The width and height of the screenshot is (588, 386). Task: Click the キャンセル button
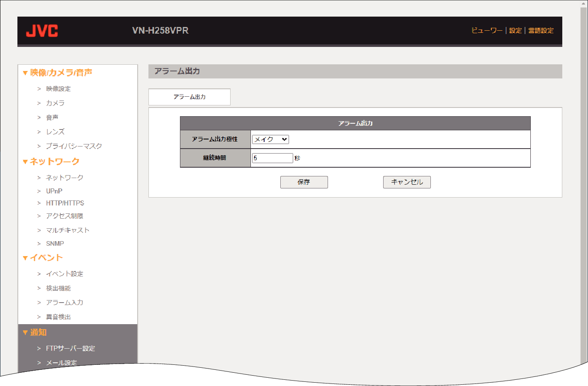pyautogui.click(x=407, y=182)
